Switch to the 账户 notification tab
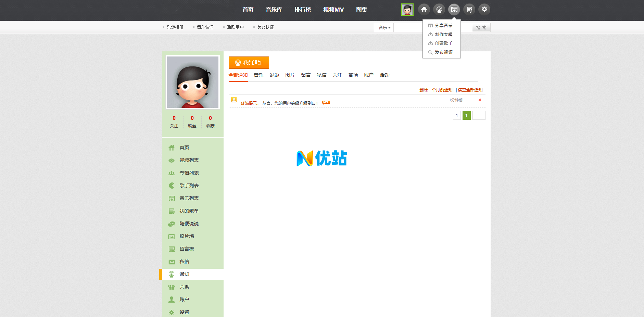Viewport: 644px width, 317px height. point(368,75)
